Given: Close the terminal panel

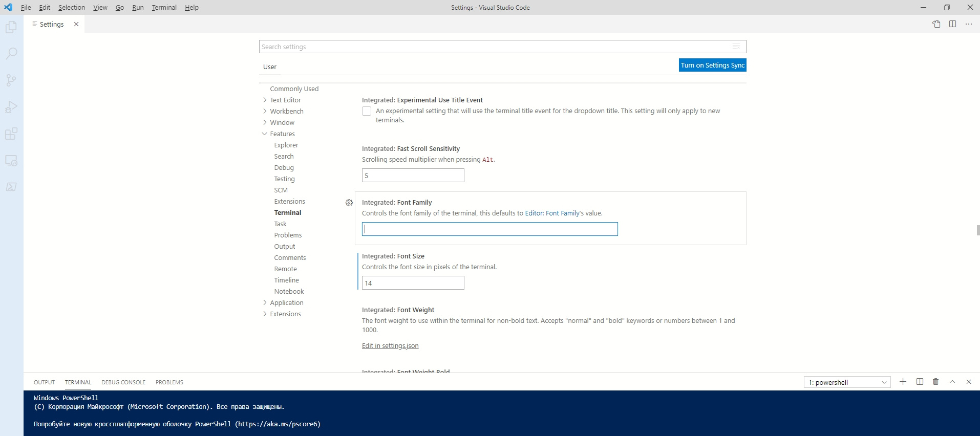Looking at the screenshot, I should [969, 382].
